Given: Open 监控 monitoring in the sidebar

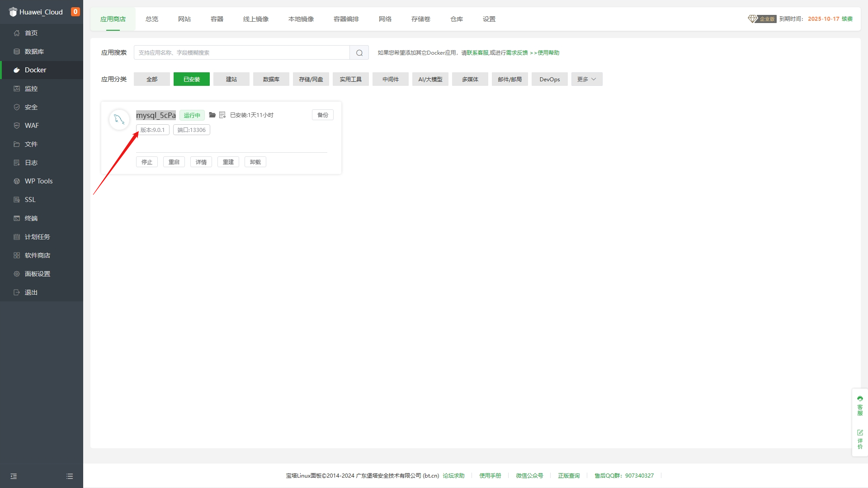Looking at the screenshot, I should [x=42, y=89].
